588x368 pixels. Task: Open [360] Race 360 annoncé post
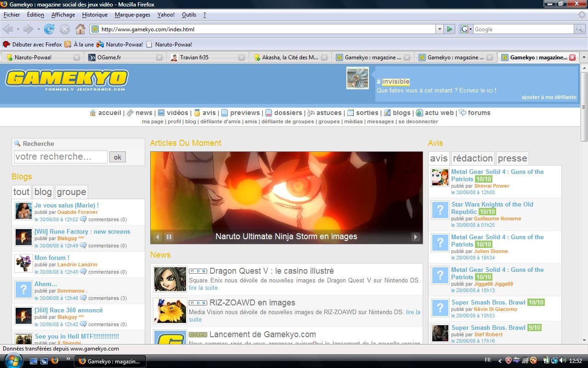(x=69, y=310)
